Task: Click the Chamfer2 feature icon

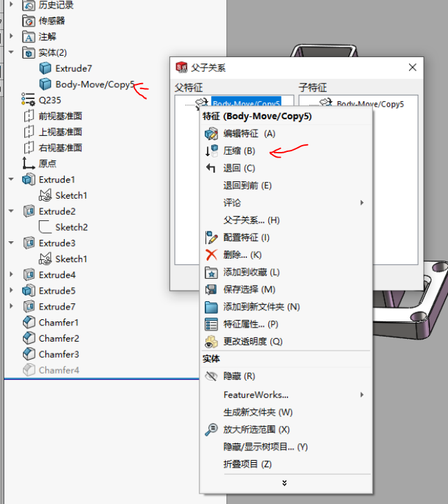Action: 29,338
